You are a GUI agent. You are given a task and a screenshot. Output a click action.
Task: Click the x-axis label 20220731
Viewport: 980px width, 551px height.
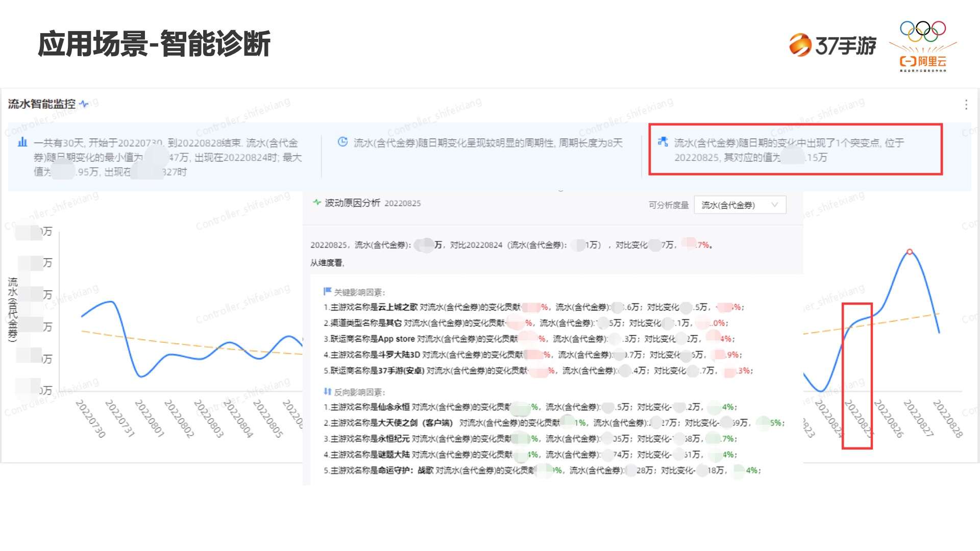pos(120,419)
